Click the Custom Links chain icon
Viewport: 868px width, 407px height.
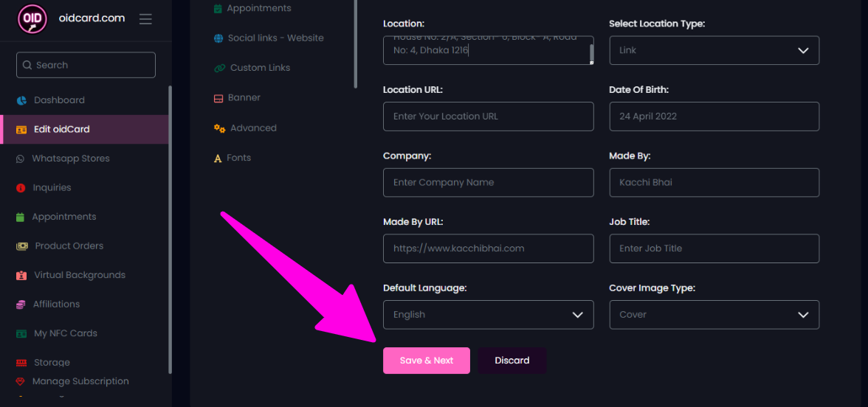pos(219,68)
